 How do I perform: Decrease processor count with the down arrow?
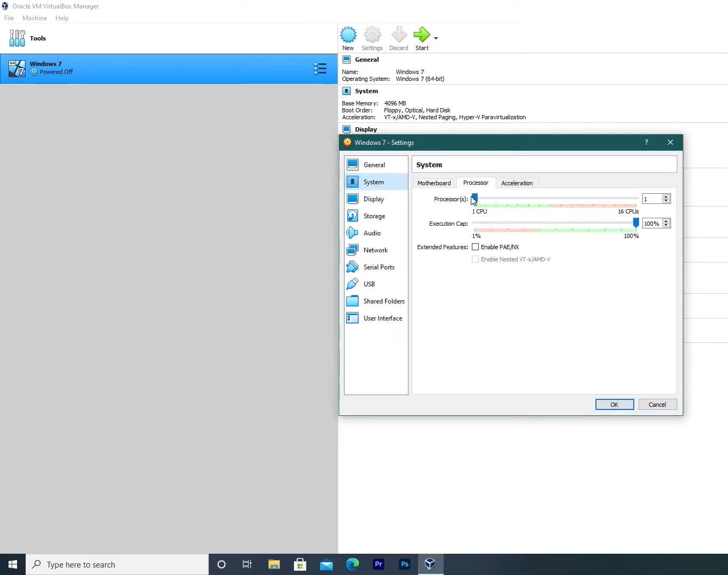click(x=666, y=201)
